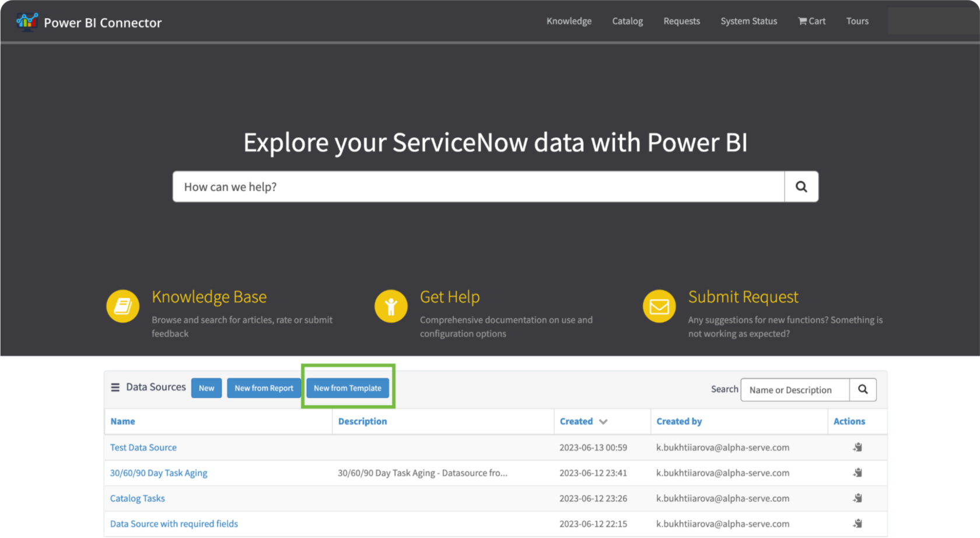The image size is (980, 538).
Task: Click the New from Report button
Action: [264, 387]
